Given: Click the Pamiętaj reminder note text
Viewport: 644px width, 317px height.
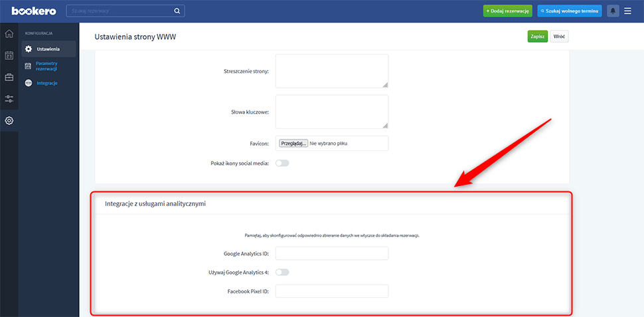Looking at the screenshot, I should pos(332,236).
